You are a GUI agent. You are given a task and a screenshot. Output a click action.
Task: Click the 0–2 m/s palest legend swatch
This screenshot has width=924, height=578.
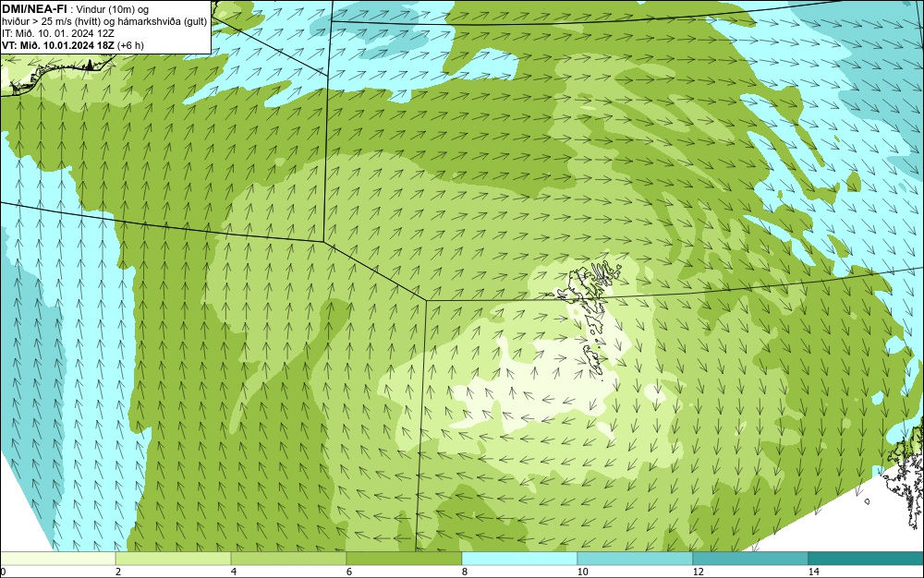coord(57,558)
